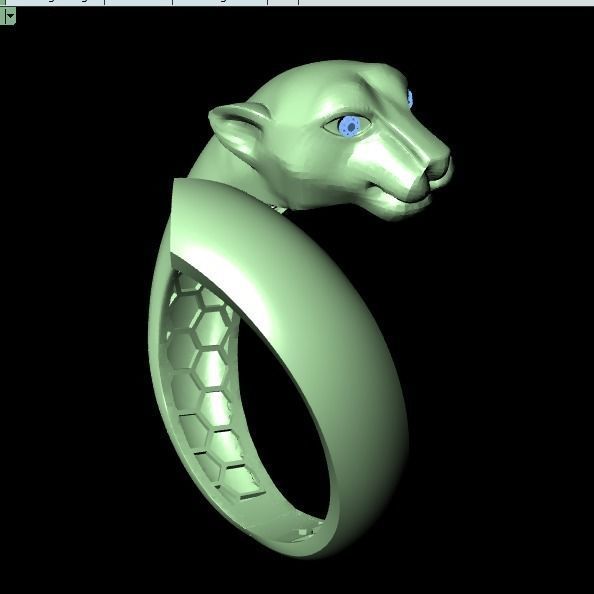The image size is (594, 594).
Task: Click the panther head on the ring model
Action: click(x=330, y=139)
